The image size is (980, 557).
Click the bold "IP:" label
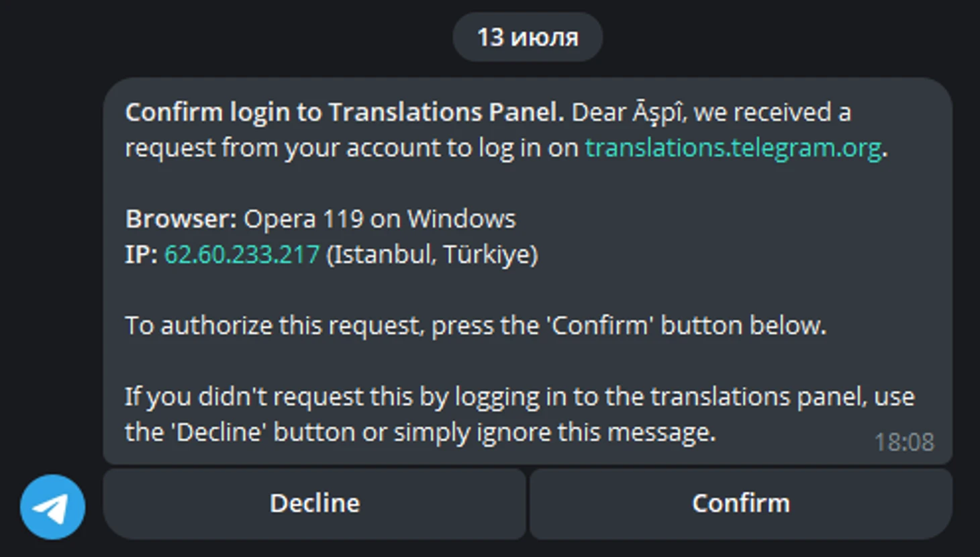141,255
